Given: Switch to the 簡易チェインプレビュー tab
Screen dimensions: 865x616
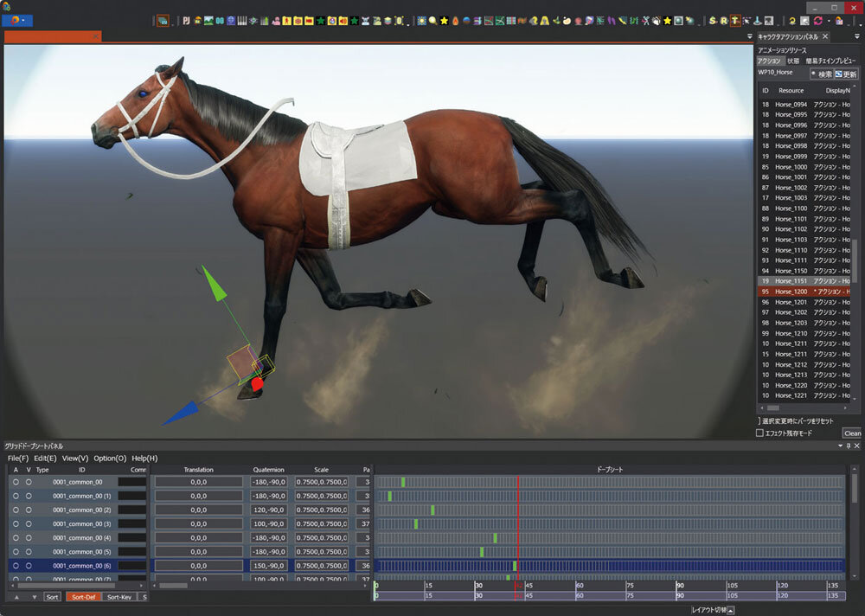Looking at the screenshot, I should click(x=830, y=61).
